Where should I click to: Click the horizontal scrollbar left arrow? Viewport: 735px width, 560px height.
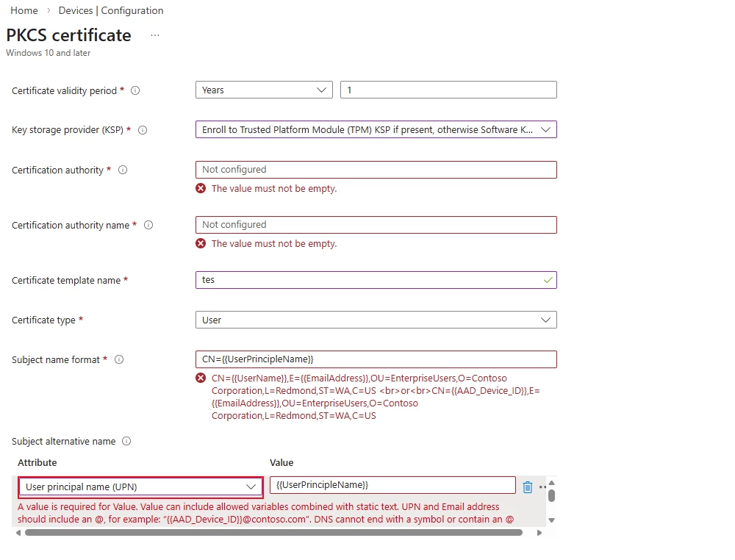point(18,533)
